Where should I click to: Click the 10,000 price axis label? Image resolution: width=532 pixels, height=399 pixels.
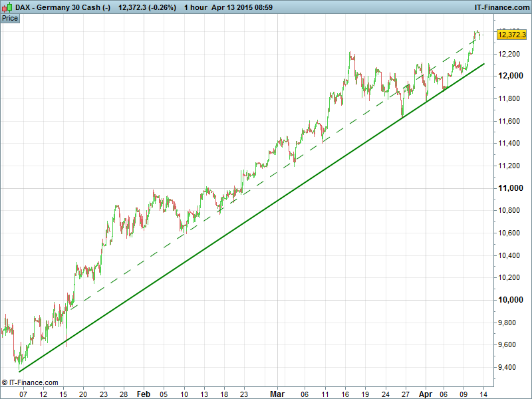tap(511, 300)
